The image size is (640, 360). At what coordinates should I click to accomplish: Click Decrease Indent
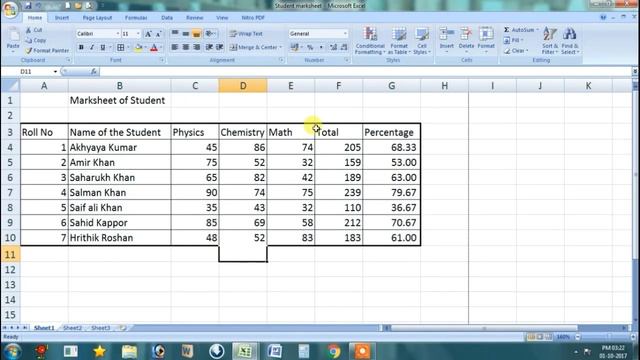209,47
